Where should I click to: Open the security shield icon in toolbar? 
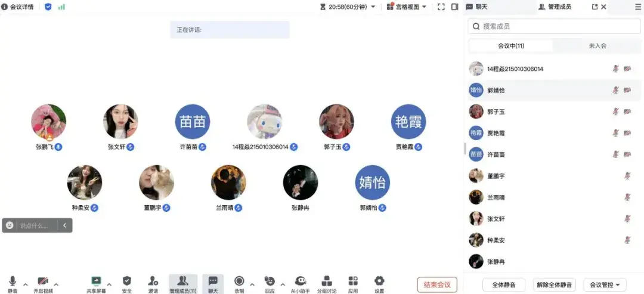[127, 281]
